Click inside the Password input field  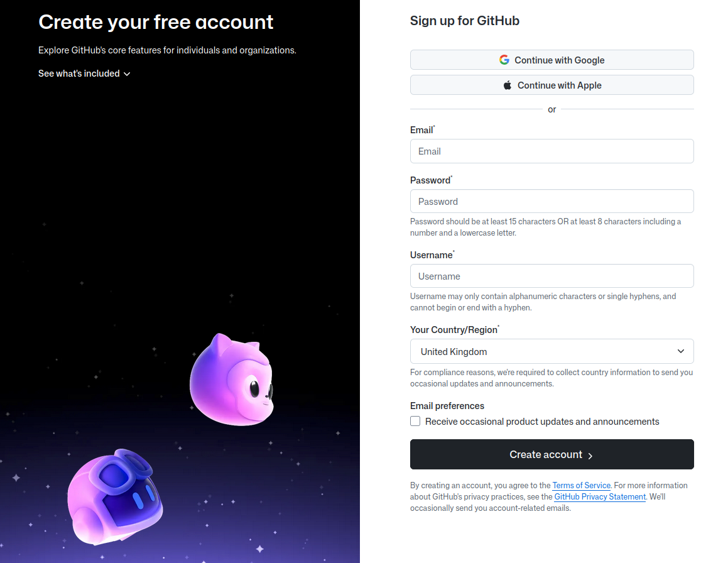coord(551,201)
